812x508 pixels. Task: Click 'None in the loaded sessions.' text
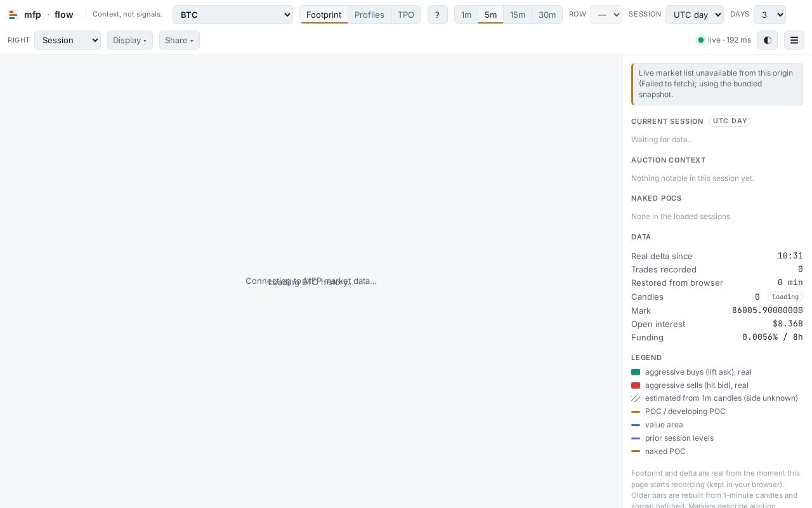681,217
